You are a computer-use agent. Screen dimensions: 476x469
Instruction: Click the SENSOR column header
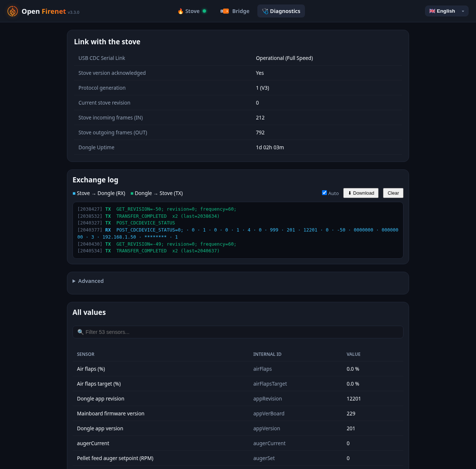[86, 354]
